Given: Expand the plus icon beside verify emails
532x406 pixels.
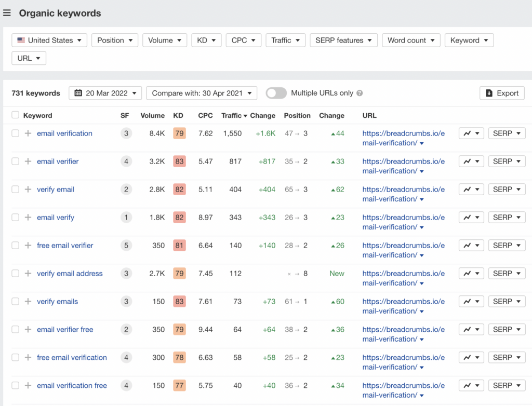Looking at the screenshot, I should (x=28, y=302).
